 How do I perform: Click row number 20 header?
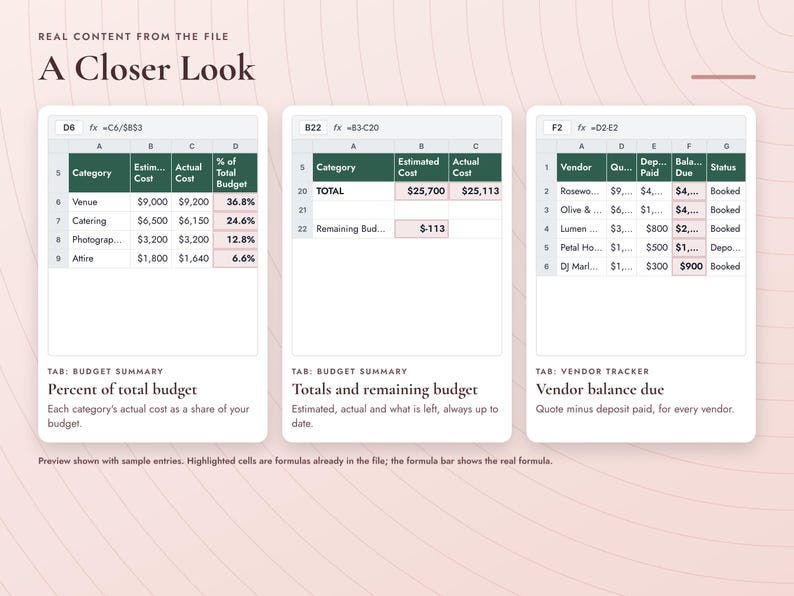coord(302,191)
